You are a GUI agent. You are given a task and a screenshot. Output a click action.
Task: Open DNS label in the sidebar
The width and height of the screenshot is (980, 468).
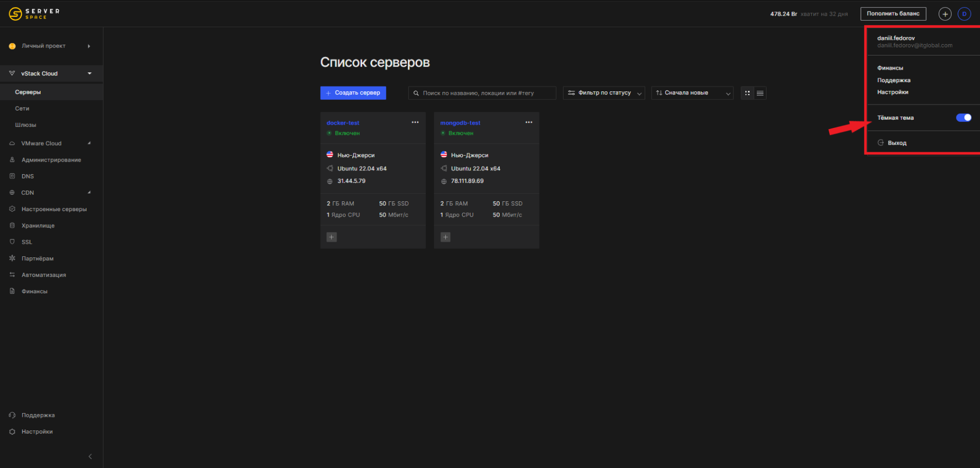pos(28,176)
